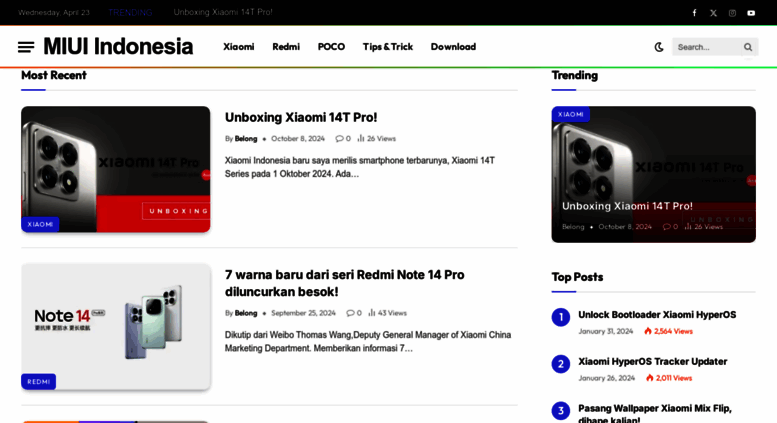The width and height of the screenshot is (777, 423).
Task: Click REDMI category badge
Action: [x=38, y=382]
